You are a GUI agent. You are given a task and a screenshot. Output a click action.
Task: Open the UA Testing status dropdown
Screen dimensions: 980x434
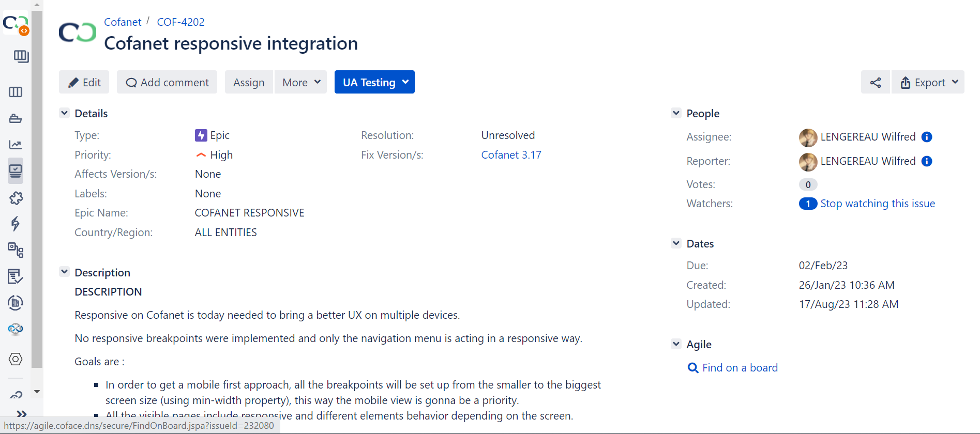tap(374, 82)
